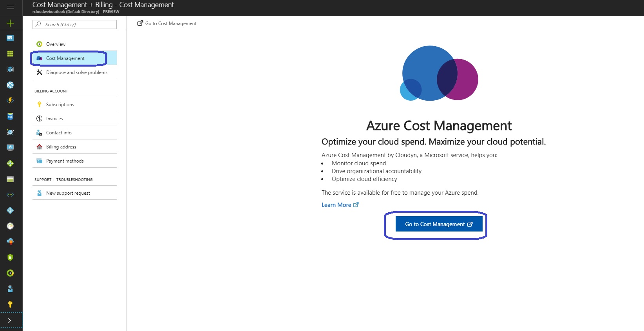Click the Contact info person-envelope icon
The height and width of the screenshot is (331, 644).
tap(39, 133)
